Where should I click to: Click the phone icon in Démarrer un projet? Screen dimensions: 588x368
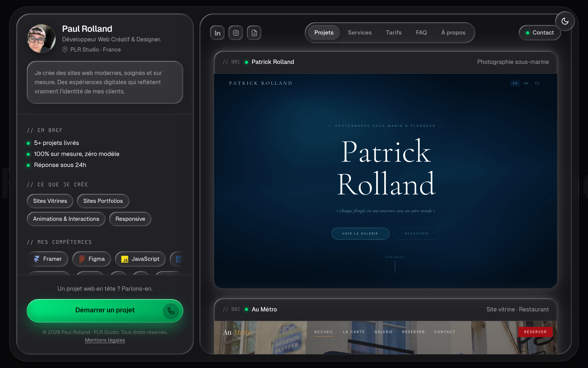(171, 311)
